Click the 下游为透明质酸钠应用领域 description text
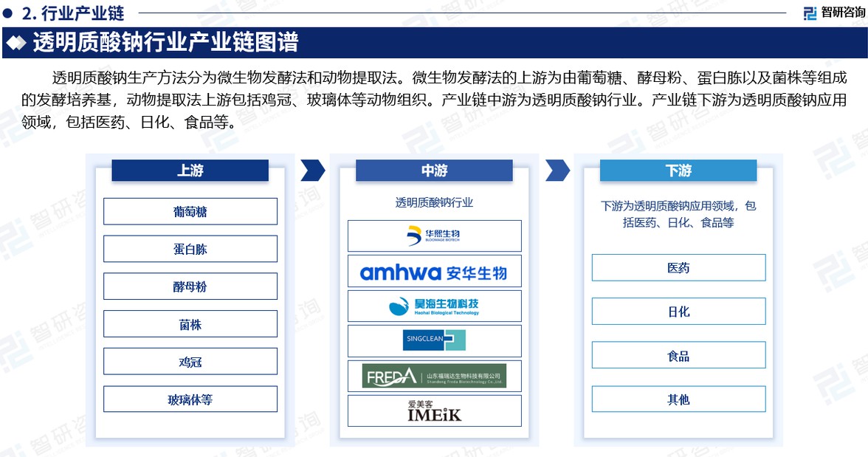 pyautogui.click(x=679, y=214)
